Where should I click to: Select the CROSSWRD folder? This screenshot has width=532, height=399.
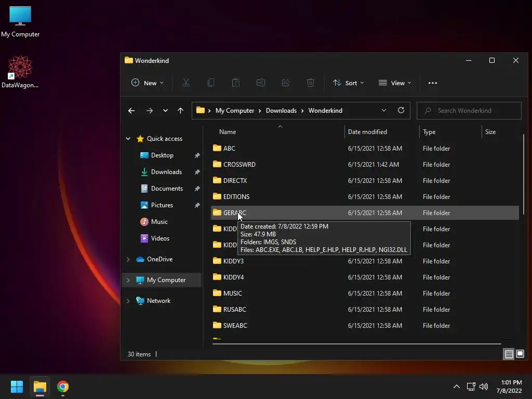point(365,164)
